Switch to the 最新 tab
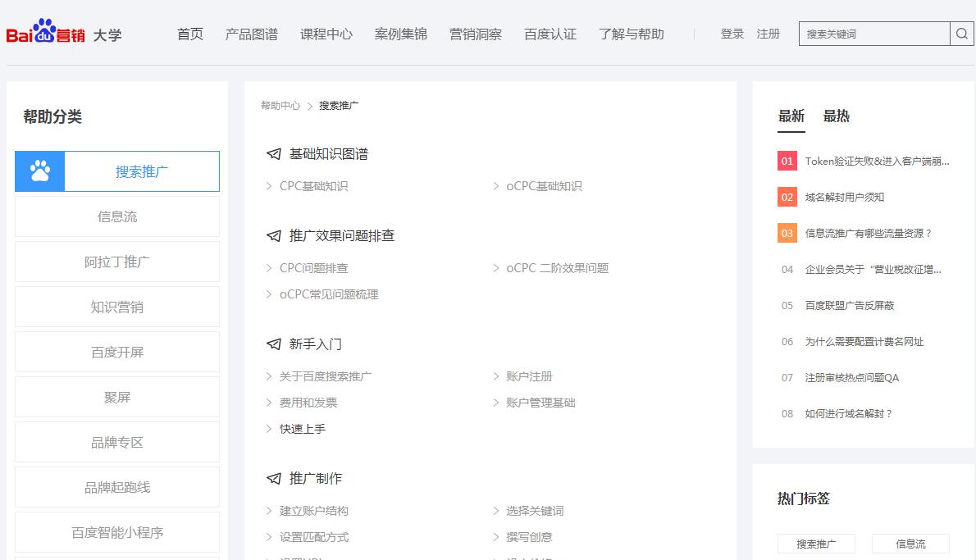 coord(791,116)
